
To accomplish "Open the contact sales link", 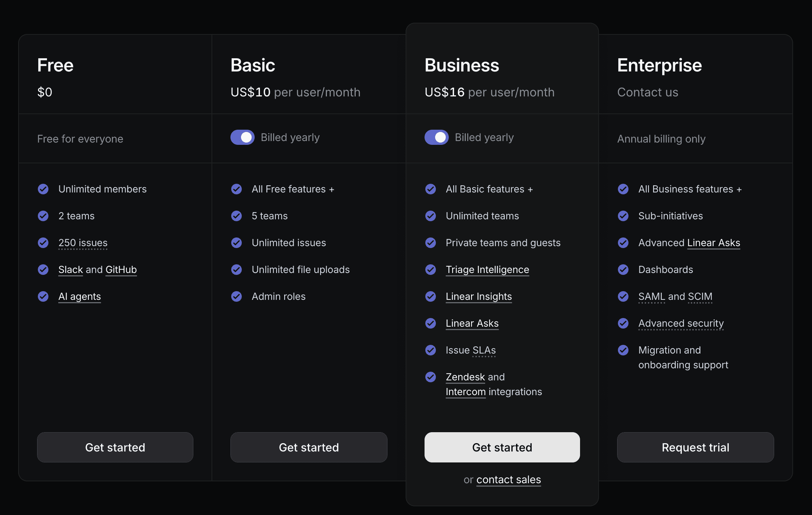I will click(x=508, y=479).
